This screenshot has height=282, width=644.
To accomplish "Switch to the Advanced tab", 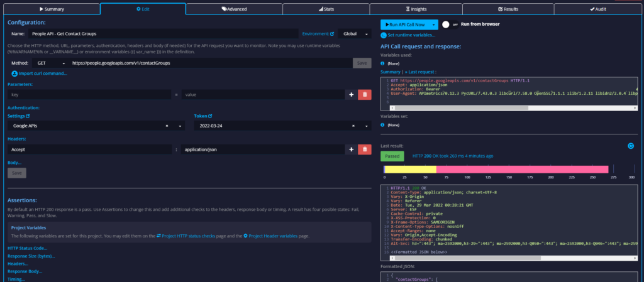I will pyautogui.click(x=234, y=9).
